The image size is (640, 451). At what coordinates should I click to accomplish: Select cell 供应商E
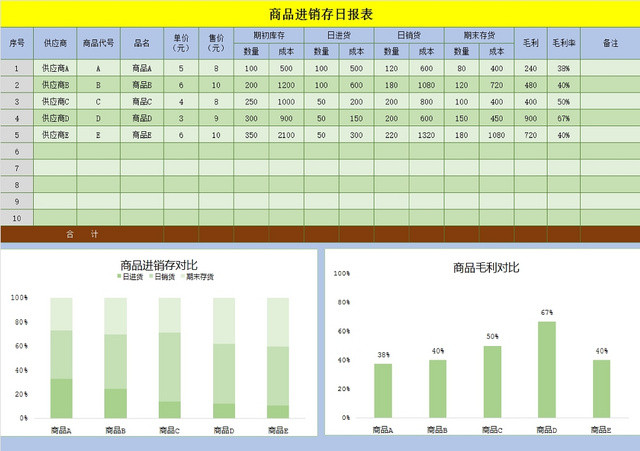[55, 135]
